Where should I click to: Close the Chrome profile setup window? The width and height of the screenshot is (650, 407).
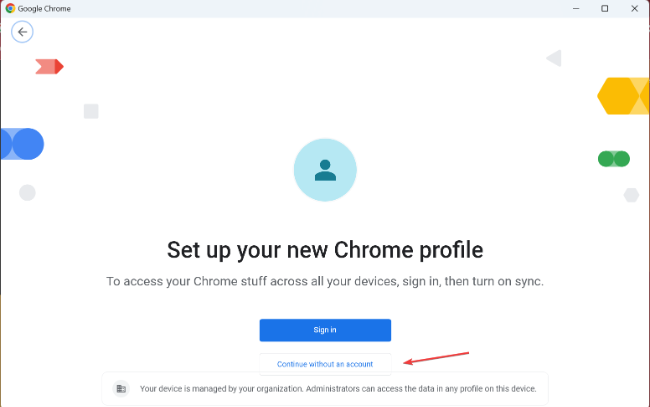[635, 8]
